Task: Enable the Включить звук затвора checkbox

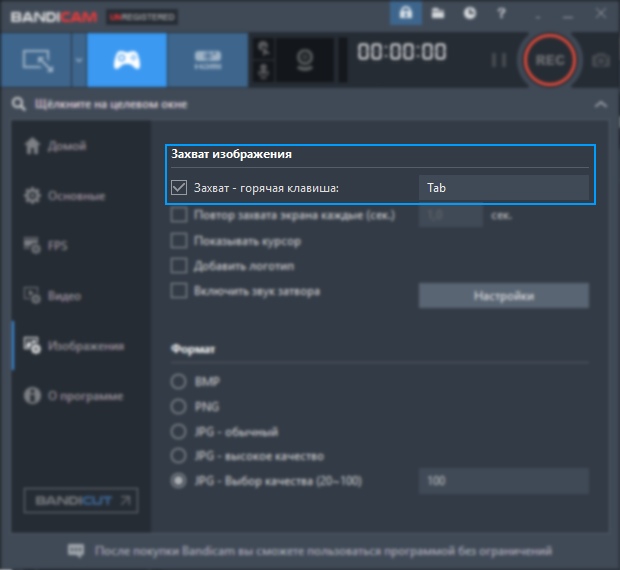Action: tap(179, 291)
